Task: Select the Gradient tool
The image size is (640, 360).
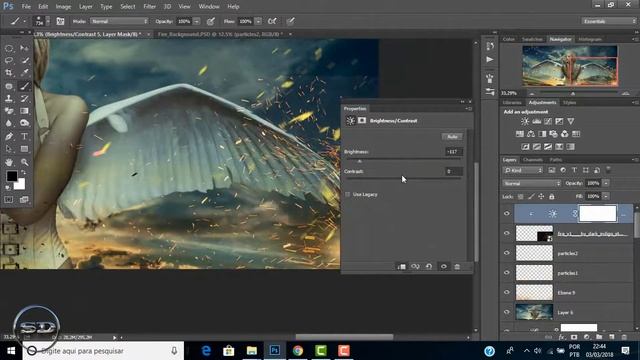Action: 24,111
